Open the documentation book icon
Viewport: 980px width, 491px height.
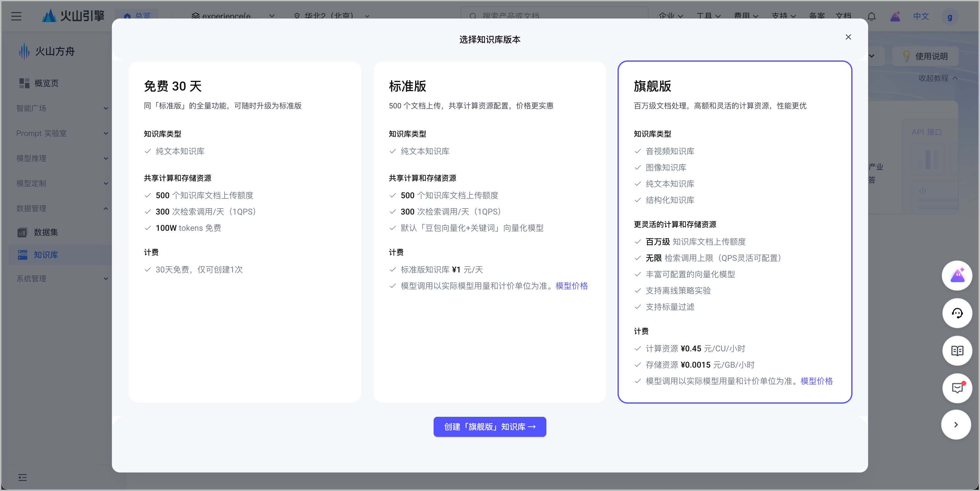click(x=957, y=350)
